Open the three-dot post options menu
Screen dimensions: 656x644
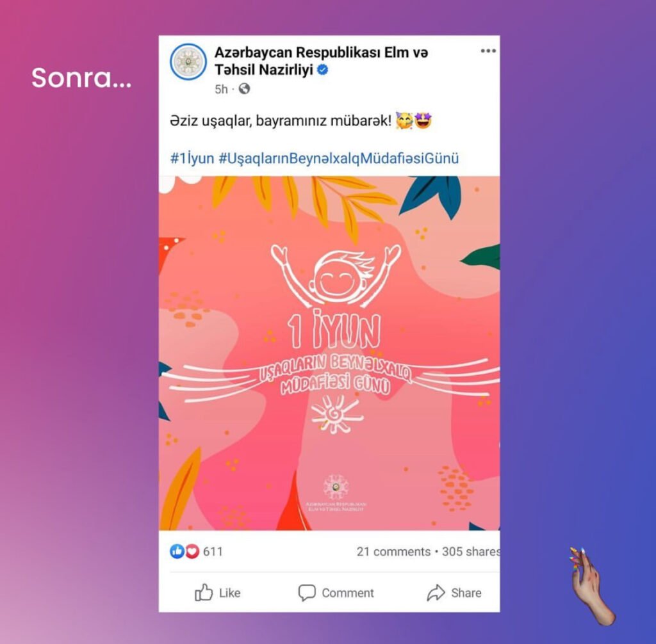tap(488, 51)
